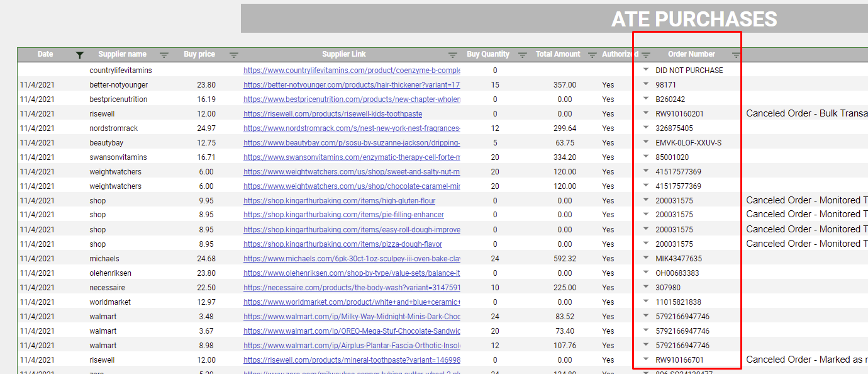Select the Supplier name column header
The width and height of the screenshot is (868, 374).
(x=123, y=54)
